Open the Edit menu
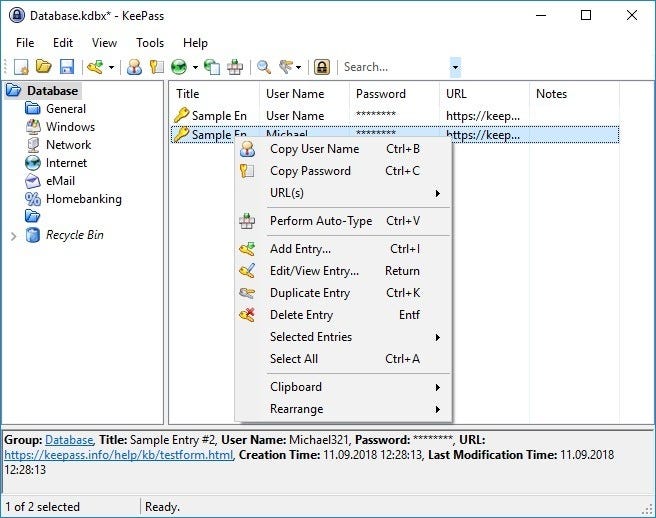Screen dimensions: 656x518 click(63, 43)
